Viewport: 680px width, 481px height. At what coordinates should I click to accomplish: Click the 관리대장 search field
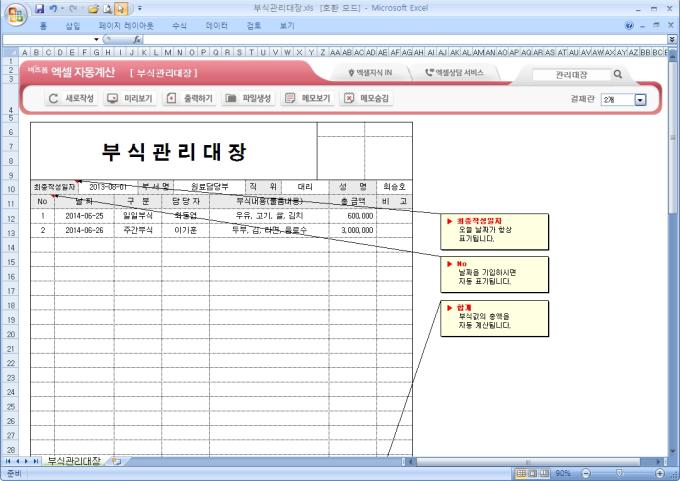coord(571,75)
